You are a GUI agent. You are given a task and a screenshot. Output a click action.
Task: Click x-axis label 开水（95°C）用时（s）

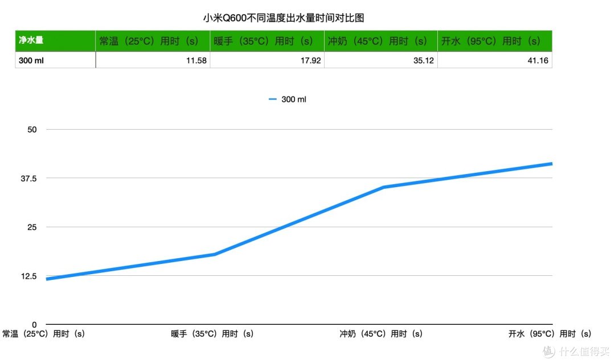click(550, 334)
